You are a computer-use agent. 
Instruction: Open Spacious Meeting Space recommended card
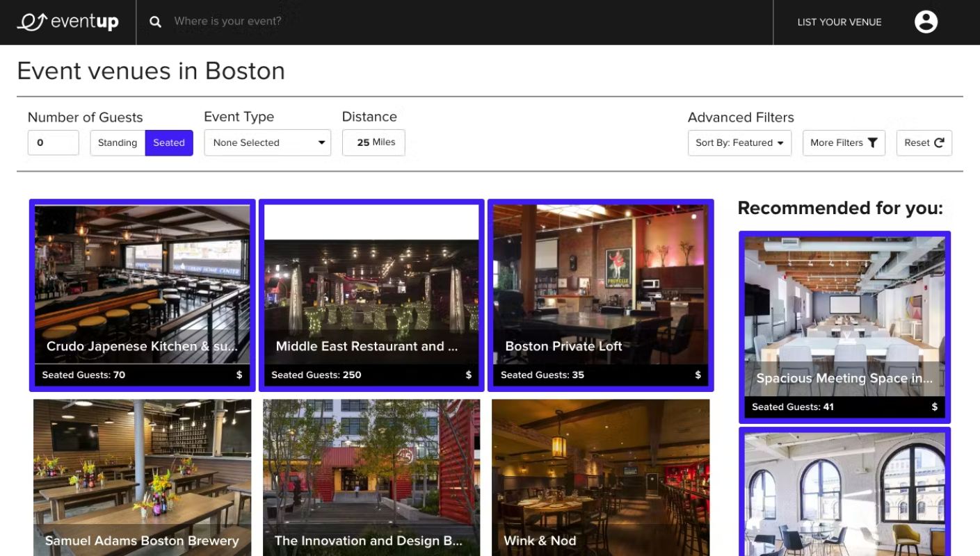click(x=844, y=327)
